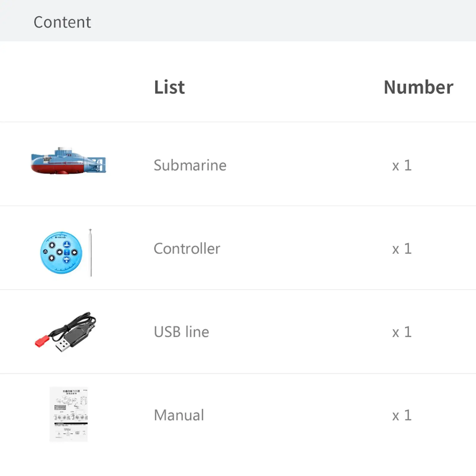Click the controller's telescopic antenna
This screenshot has width=476, height=476.
click(91, 253)
